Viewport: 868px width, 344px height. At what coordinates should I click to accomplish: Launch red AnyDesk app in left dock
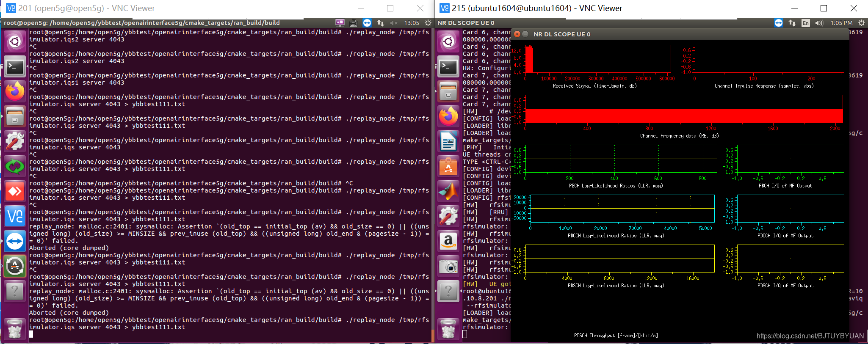tap(15, 191)
